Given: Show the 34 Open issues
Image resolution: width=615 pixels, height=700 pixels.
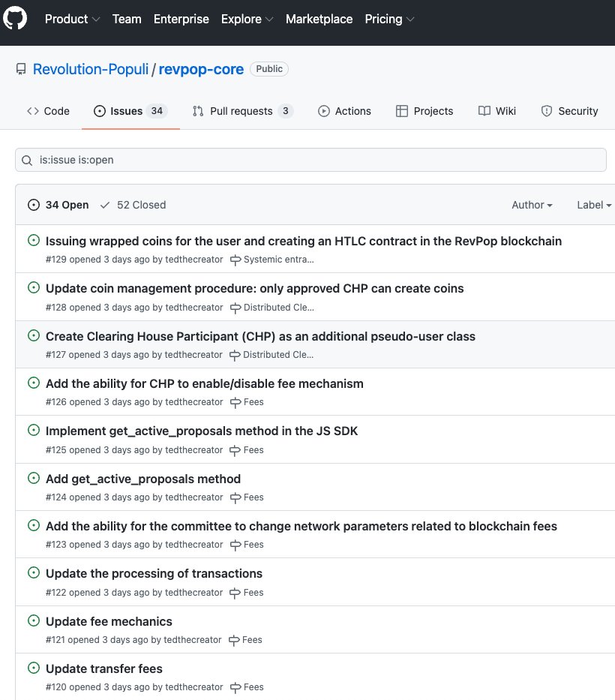Looking at the screenshot, I should [58, 205].
